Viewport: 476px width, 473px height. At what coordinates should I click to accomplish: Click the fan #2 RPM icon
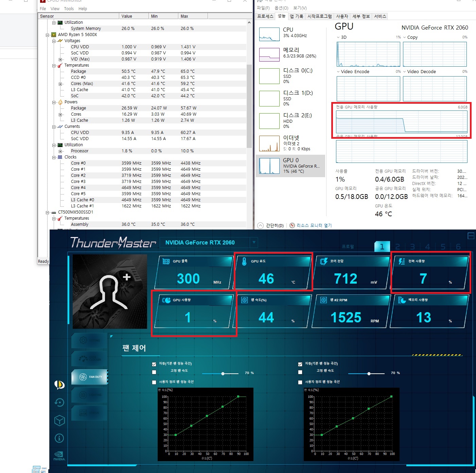(323, 300)
